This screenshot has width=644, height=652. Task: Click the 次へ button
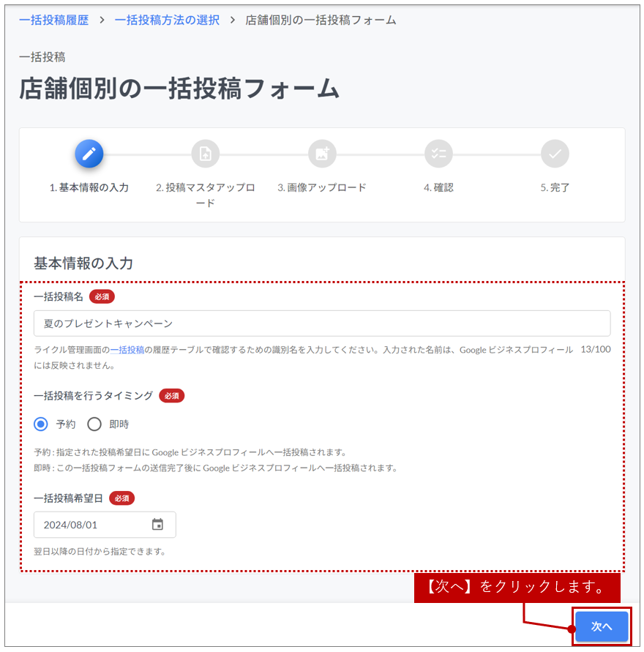tap(602, 626)
